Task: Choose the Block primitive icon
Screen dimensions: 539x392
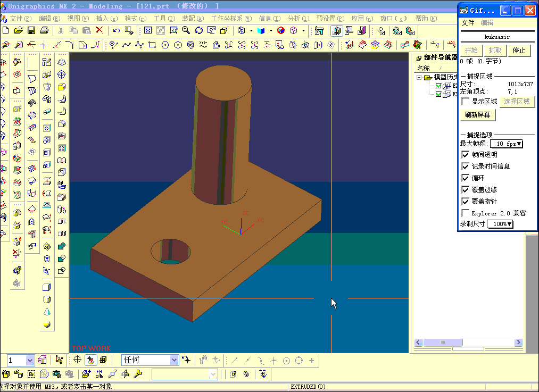Action: [47, 287]
